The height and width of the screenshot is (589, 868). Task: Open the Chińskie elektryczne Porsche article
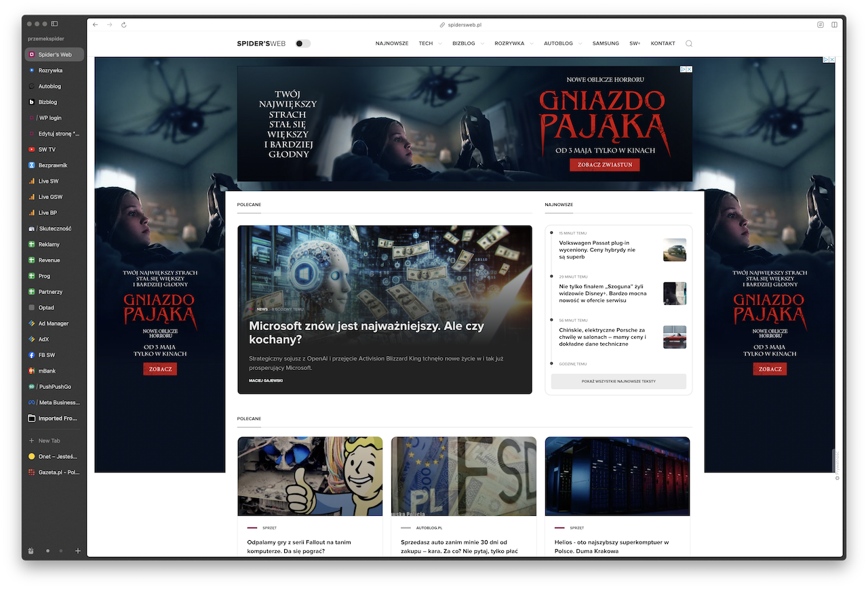602,337
